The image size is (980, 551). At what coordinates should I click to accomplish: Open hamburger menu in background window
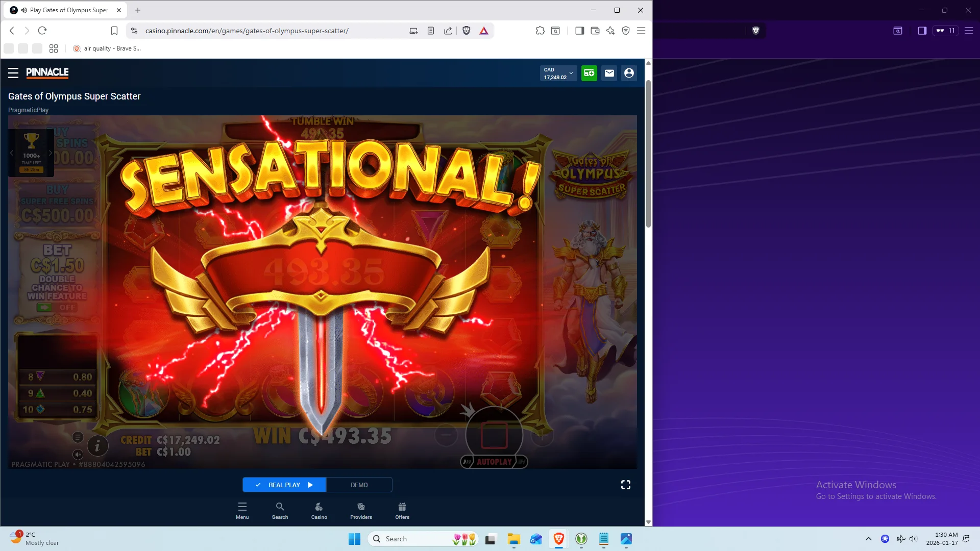tap(968, 31)
